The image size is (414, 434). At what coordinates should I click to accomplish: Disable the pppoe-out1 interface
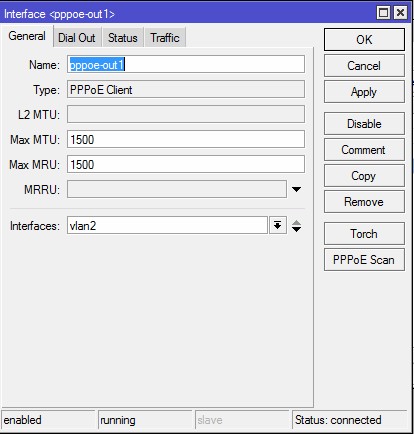[x=364, y=124]
